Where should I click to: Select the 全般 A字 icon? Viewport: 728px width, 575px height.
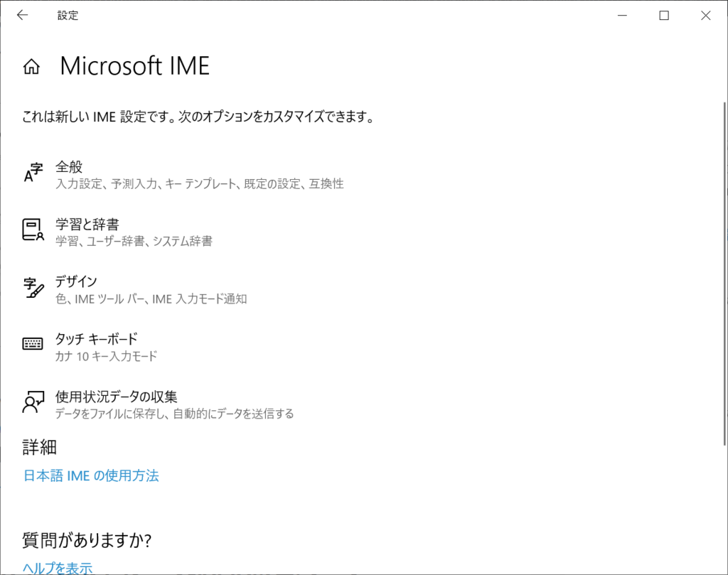pyautogui.click(x=33, y=173)
